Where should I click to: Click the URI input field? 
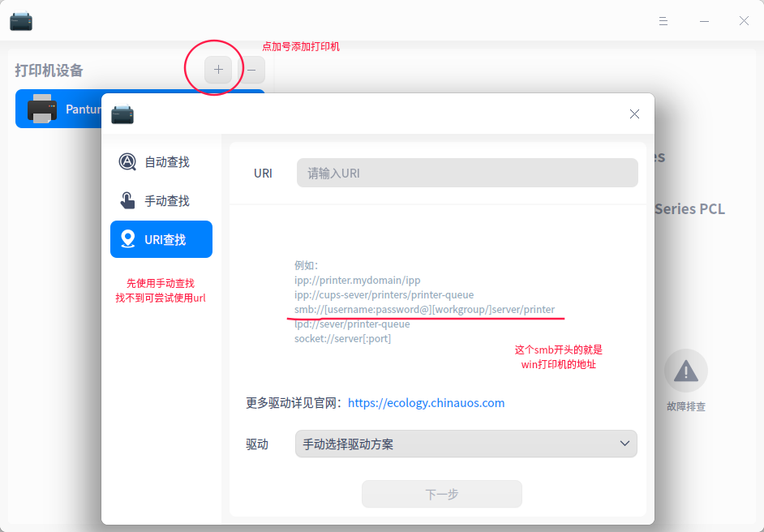tap(466, 172)
